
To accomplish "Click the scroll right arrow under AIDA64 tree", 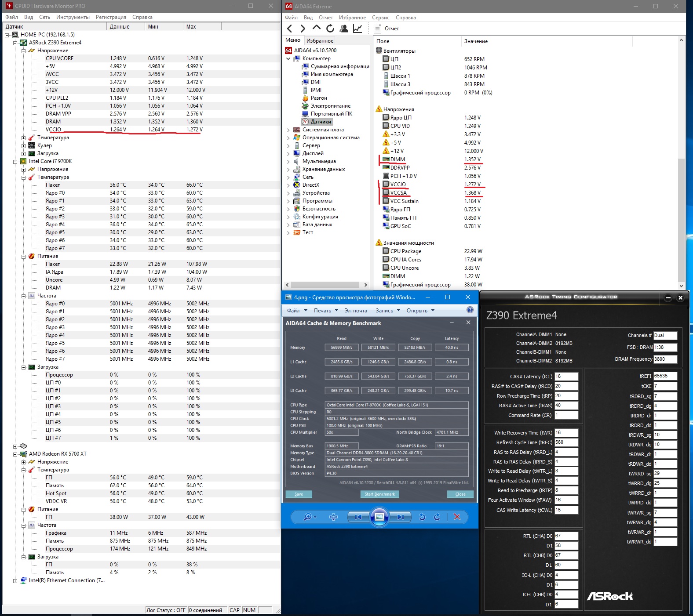I will [x=365, y=285].
